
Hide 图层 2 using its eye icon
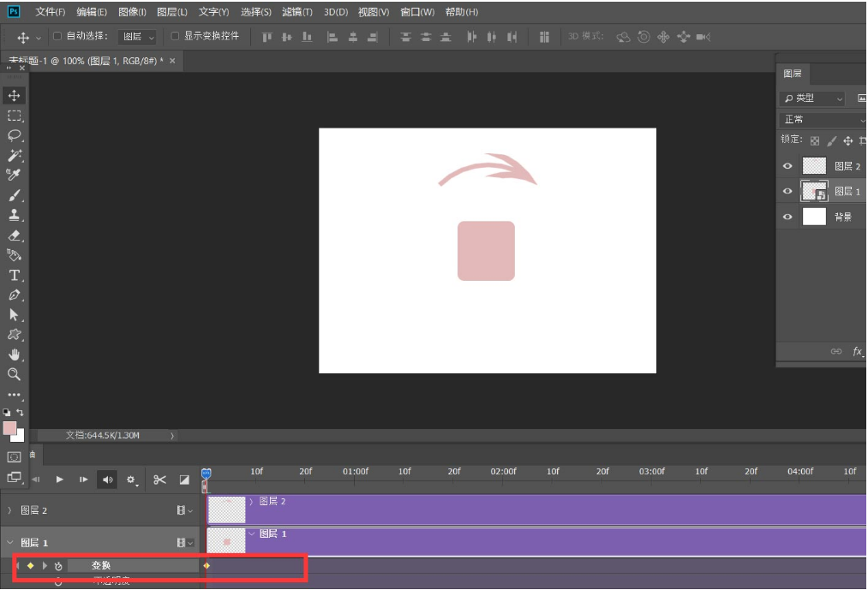click(787, 166)
